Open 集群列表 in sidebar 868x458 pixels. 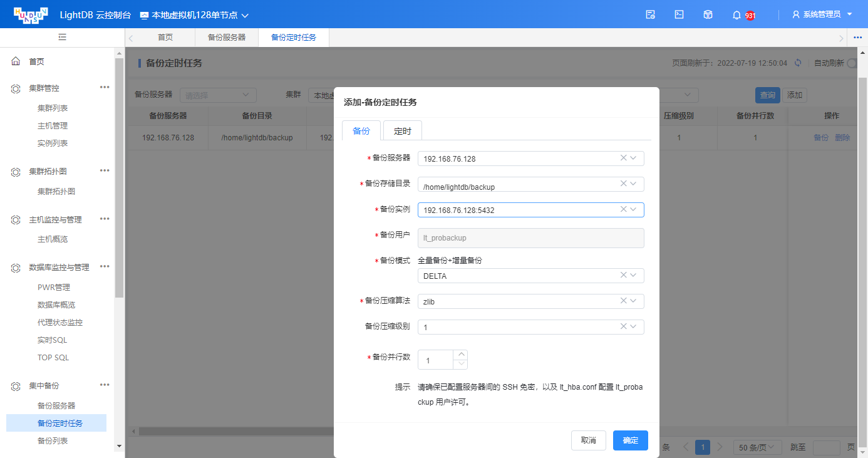point(53,108)
